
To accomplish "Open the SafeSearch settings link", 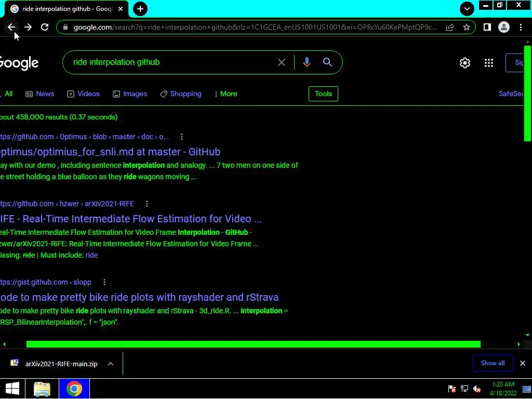I will tap(511, 94).
